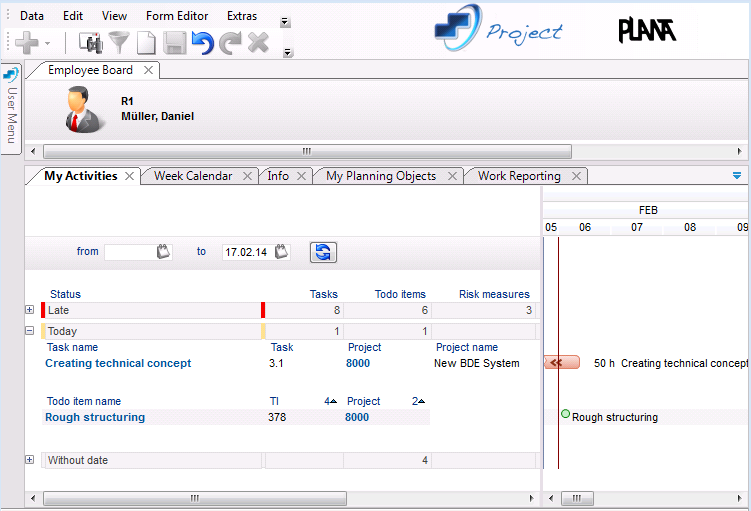This screenshot has height=511, width=751.
Task: Open the Work Reporting tab
Action: [x=518, y=176]
